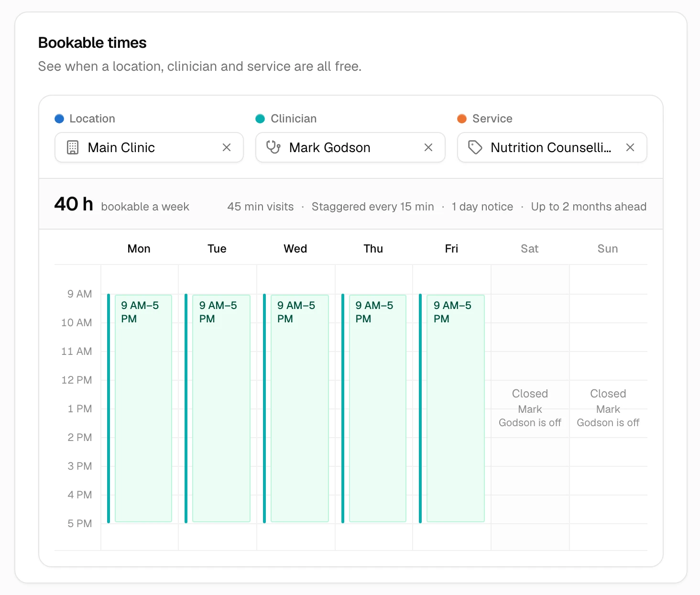
Task: Click the Thu column header
Action: click(373, 249)
